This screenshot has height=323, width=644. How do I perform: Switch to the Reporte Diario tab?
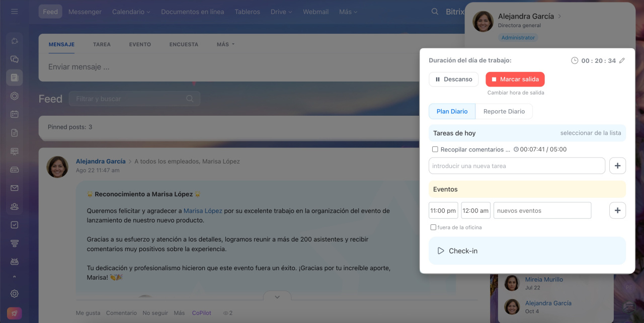click(x=504, y=112)
